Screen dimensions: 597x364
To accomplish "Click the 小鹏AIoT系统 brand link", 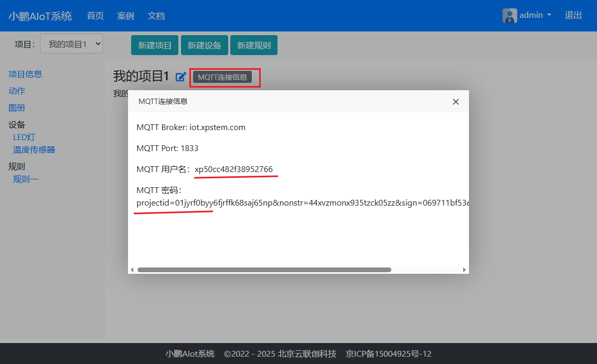I will click(x=40, y=16).
